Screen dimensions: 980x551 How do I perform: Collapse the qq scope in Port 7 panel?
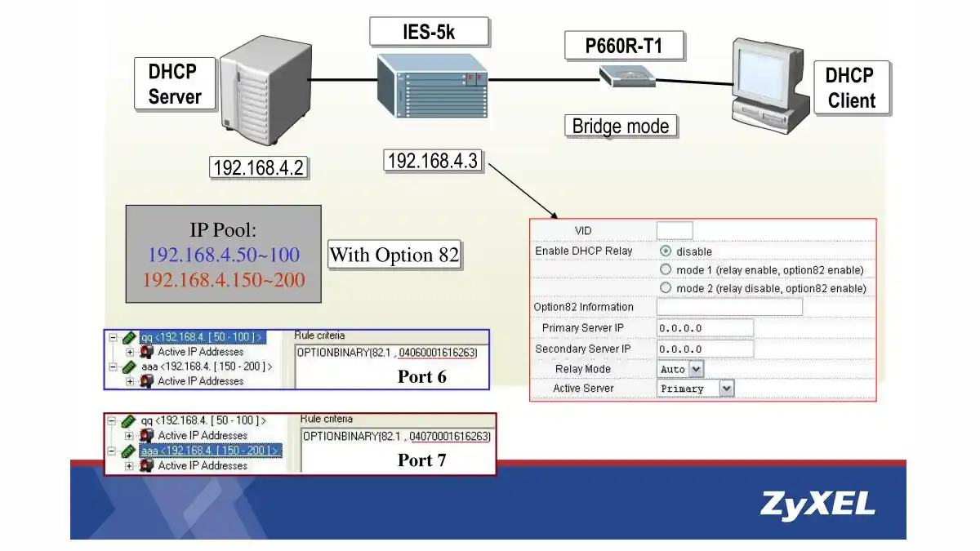click(111, 421)
